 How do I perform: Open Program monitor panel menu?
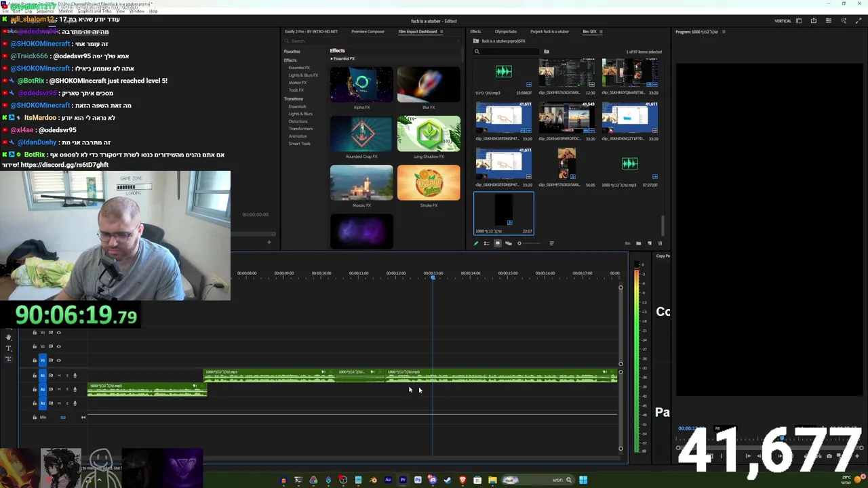(x=724, y=32)
